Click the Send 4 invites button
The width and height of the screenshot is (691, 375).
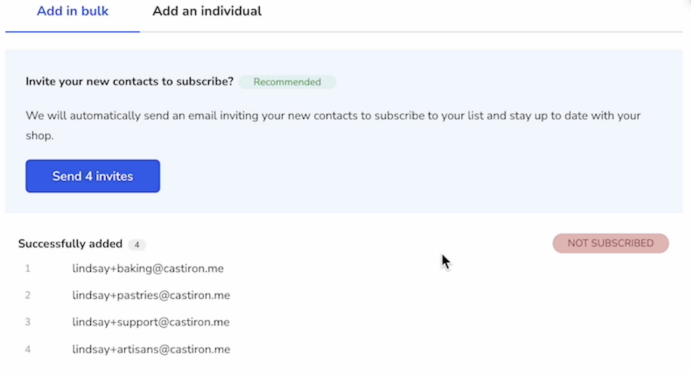click(x=93, y=176)
